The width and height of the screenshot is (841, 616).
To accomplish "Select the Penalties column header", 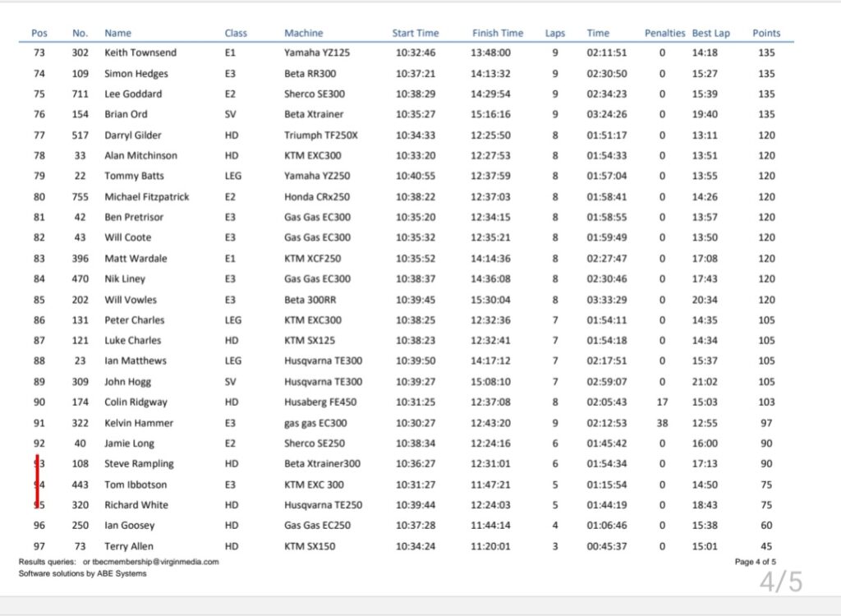I will click(x=664, y=33).
